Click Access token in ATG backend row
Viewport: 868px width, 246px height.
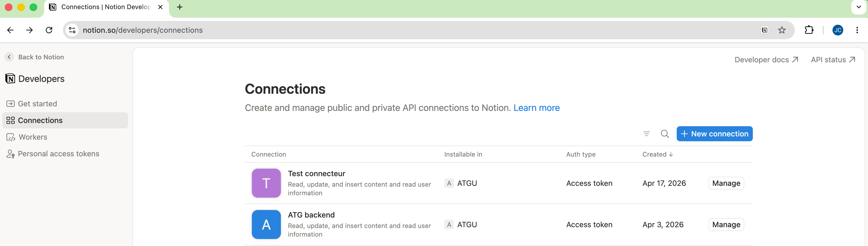click(x=589, y=225)
